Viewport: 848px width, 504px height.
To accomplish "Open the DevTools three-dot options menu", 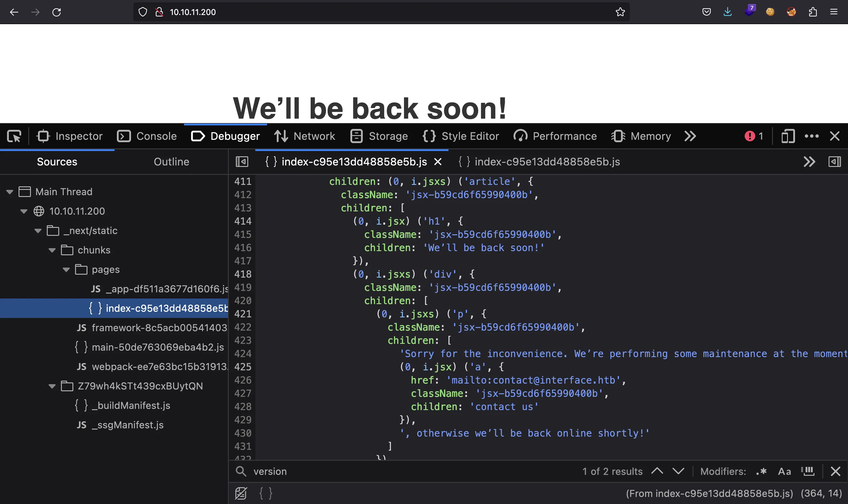I will pyautogui.click(x=811, y=136).
